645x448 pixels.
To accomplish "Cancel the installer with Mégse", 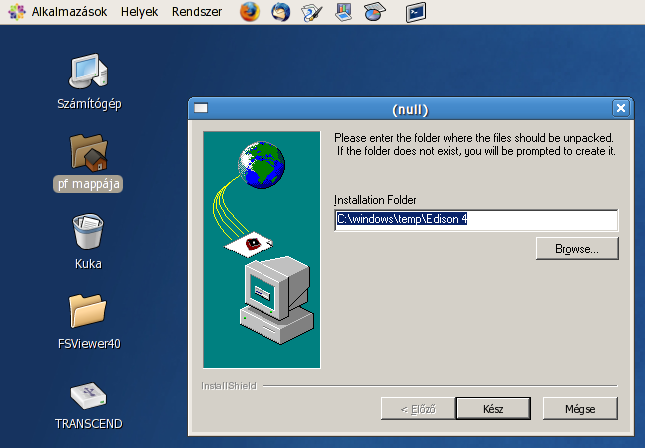I will (x=580, y=408).
